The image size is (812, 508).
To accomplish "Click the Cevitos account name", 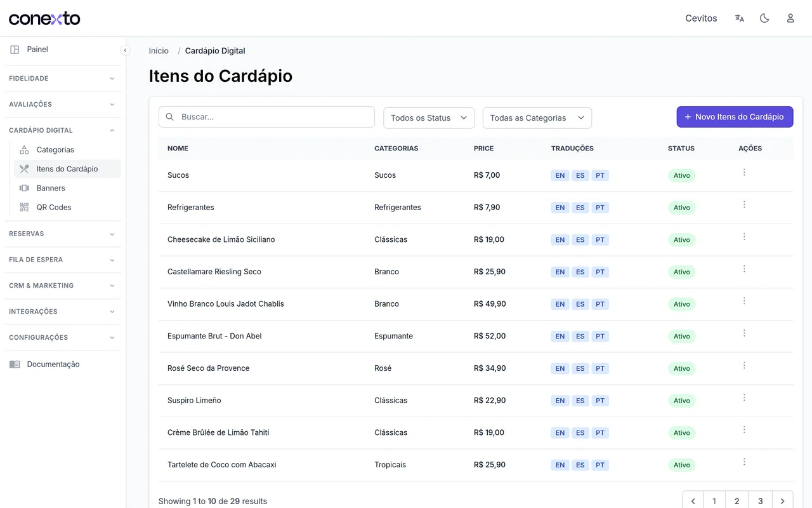I will coord(701,18).
